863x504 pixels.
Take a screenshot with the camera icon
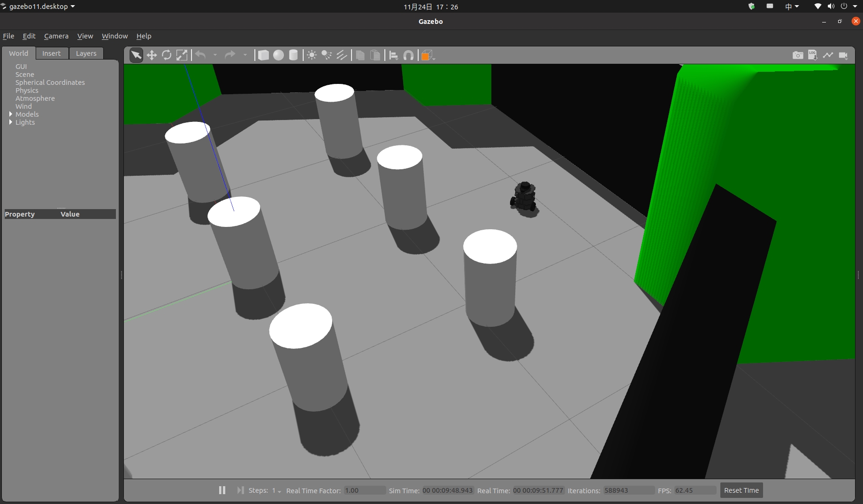(x=798, y=55)
